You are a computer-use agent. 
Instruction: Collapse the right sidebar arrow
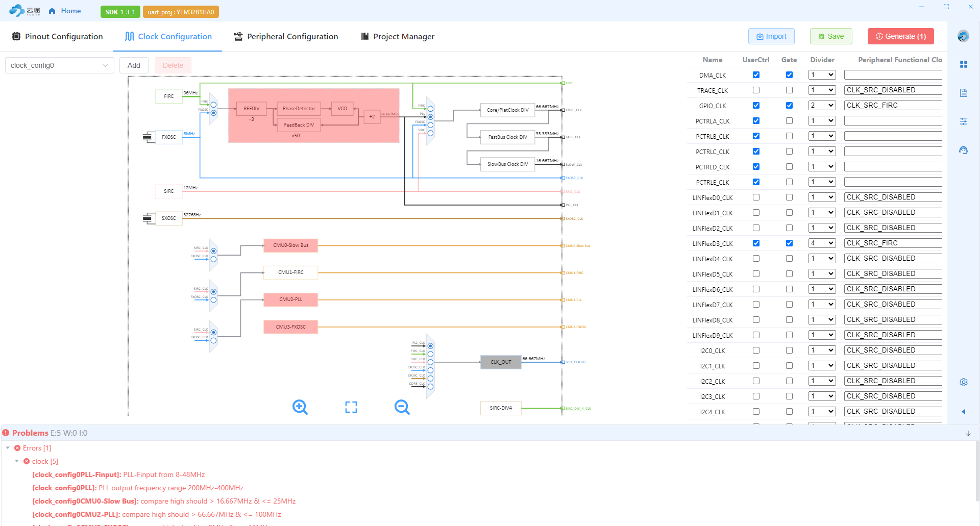click(x=964, y=411)
